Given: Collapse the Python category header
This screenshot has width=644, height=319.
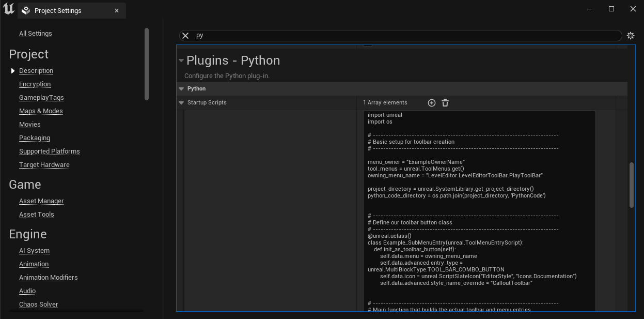Looking at the screenshot, I should pyautogui.click(x=181, y=89).
